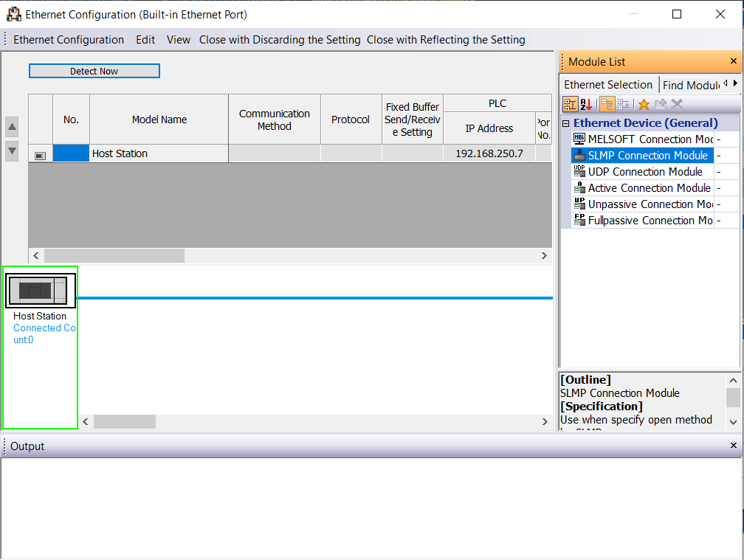Click the Detect Now button
Screen dimensions: 744x560
click(94, 71)
